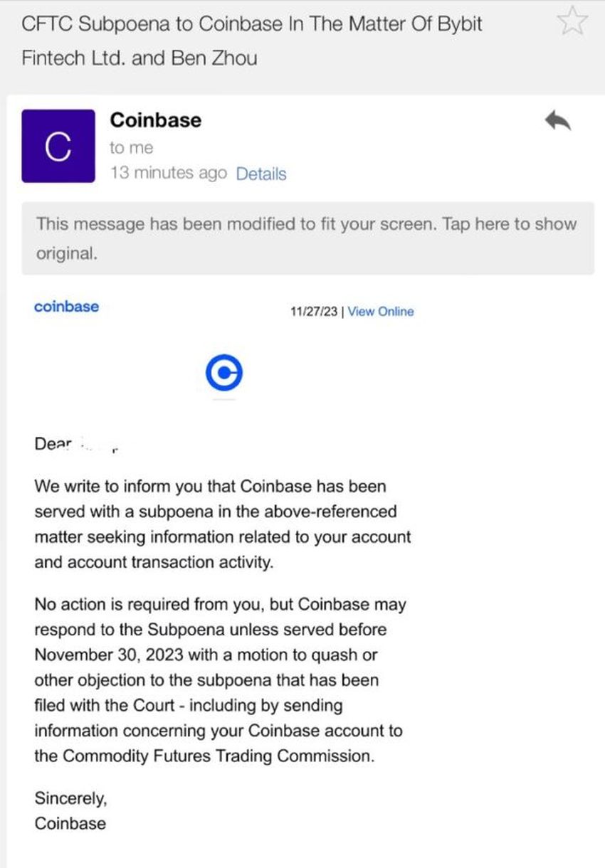
Task: Expand the 'to me' recipient field
Action: pos(132,147)
